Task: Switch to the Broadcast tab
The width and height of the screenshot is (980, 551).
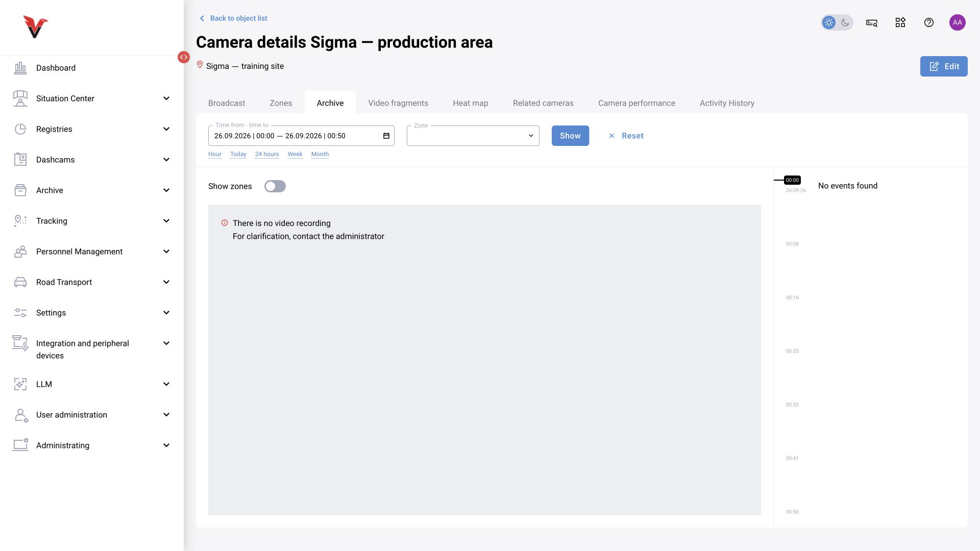Action: coord(227,103)
